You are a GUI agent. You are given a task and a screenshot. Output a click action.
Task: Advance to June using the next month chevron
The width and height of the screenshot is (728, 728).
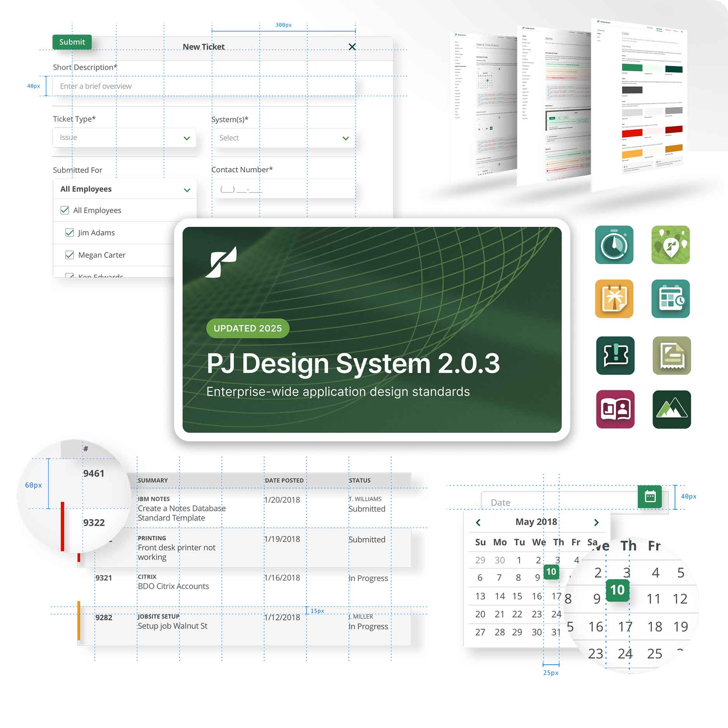point(596,522)
